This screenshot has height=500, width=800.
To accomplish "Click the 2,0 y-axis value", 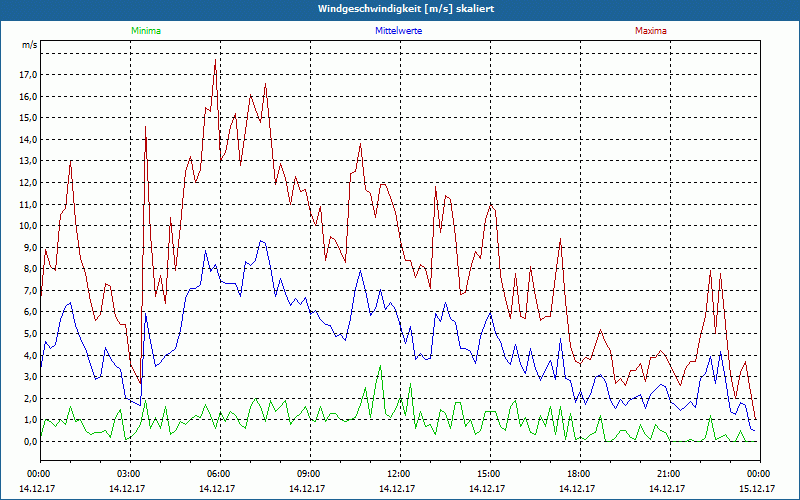I will pyautogui.click(x=30, y=398).
